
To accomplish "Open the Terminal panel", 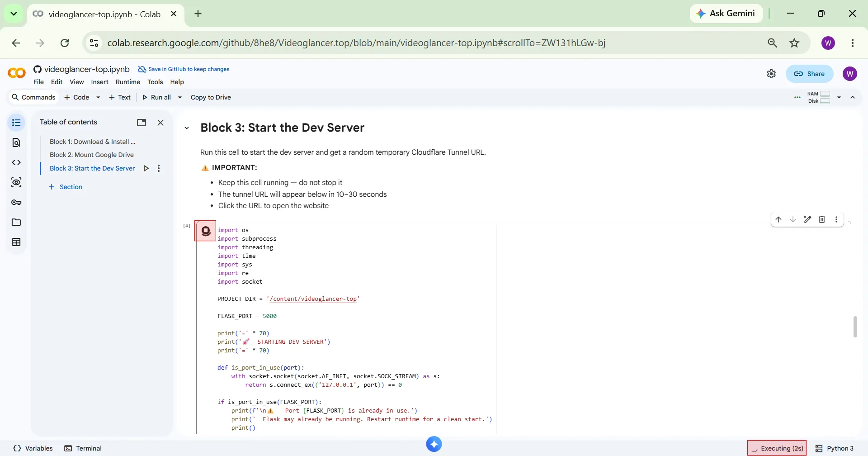I will pyautogui.click(x=83, y=448).
